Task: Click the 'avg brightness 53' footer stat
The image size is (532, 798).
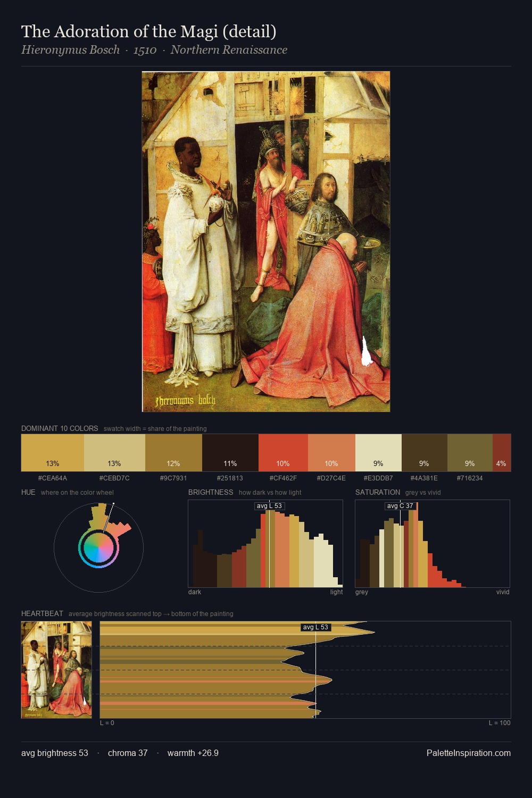Action: click(55, 753)
